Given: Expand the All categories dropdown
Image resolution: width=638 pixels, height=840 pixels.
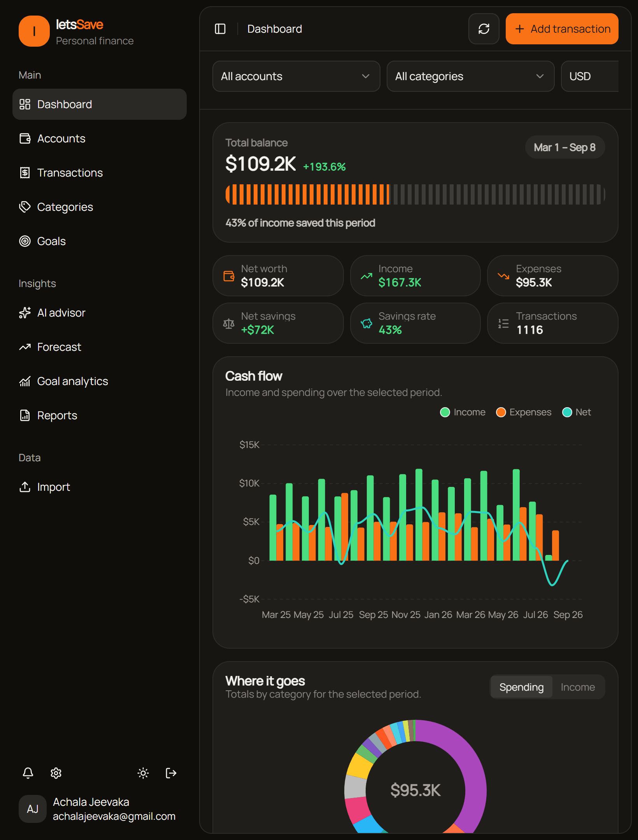Looking at the screenshot, I should [x=470, y=76].
